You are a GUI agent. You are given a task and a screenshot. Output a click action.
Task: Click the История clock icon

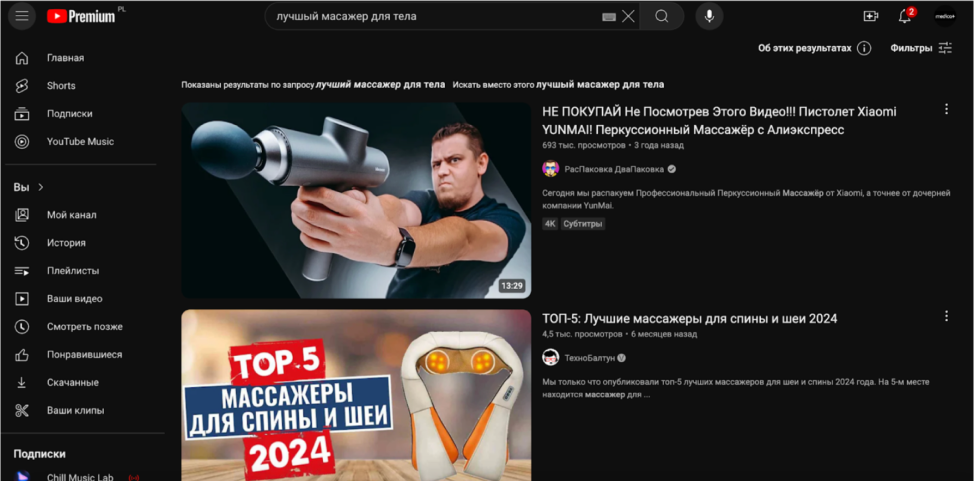coord(22,243)
